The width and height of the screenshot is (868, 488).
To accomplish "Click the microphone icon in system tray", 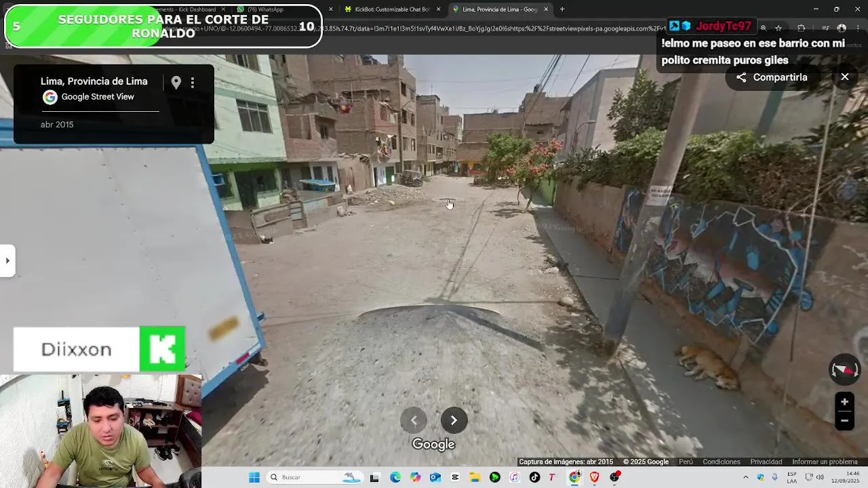I will [774, 478].
